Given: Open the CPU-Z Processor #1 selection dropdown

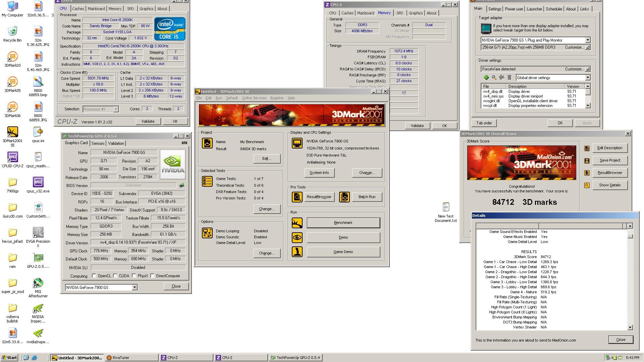Looking at the screenshot, I should 116,109.
